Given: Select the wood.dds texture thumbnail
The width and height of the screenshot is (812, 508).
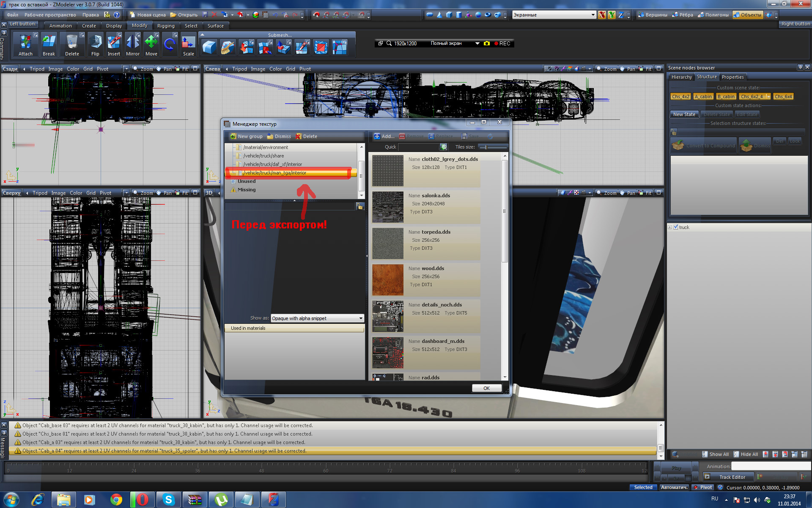Looking at the screenshot, I should pos(388,280).
